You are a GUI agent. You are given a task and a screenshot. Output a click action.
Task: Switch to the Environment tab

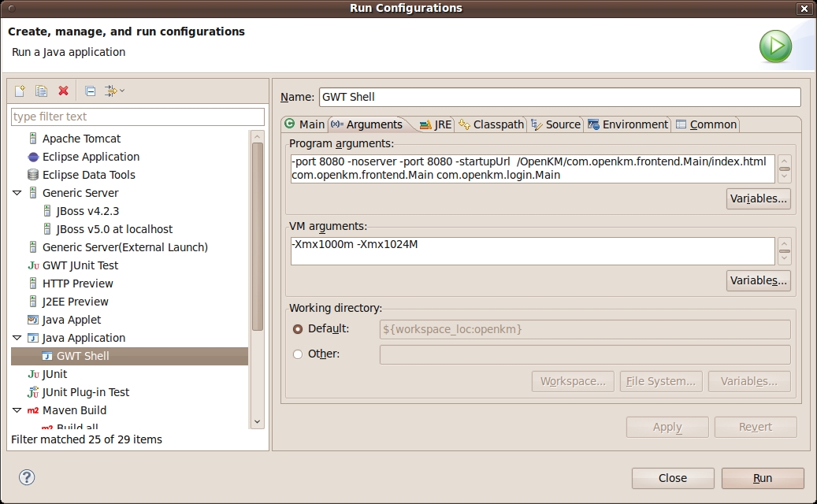627,124
